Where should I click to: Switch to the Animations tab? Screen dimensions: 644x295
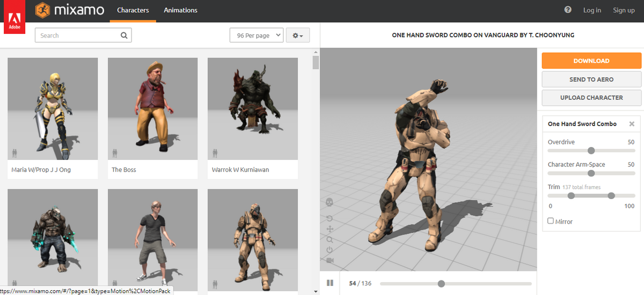click(180, 10)
